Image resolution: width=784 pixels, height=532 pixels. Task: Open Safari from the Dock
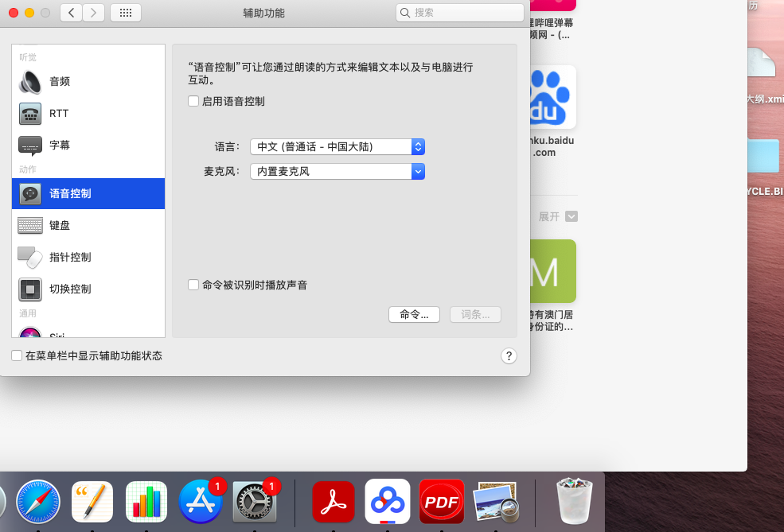[x=38, y=502]
